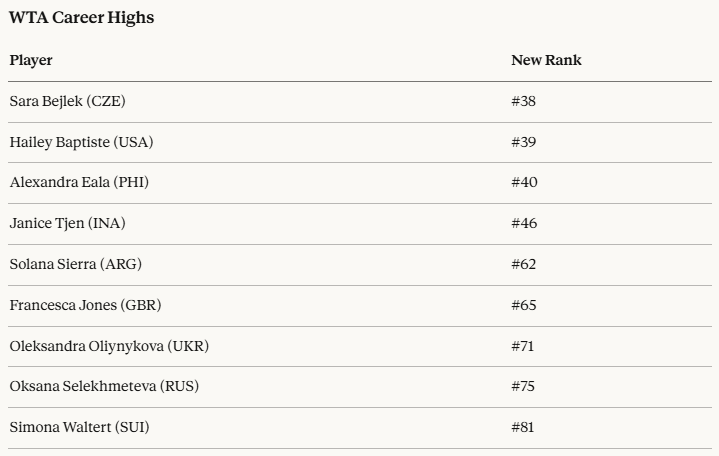Viewport: 719px width, 456px height.
Task: Select the Sara Bejlek (CZE) name
Action: pos(67,101)
